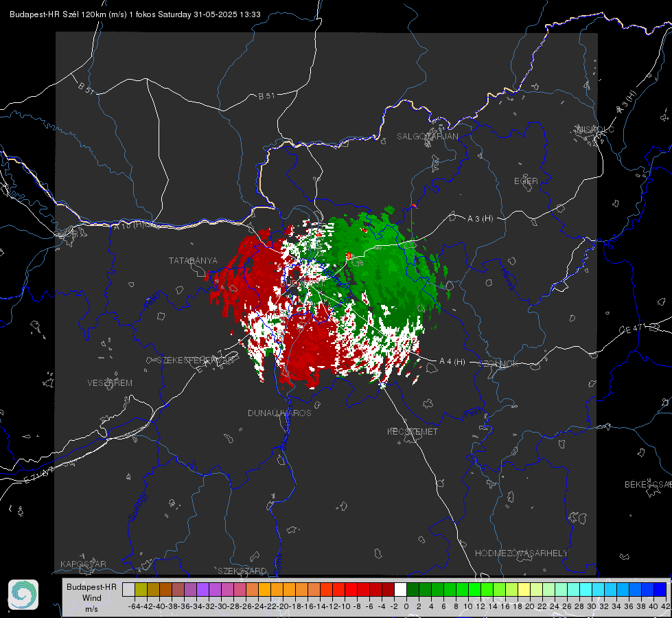Click the red-orange echo spot inside green area
The image size is (672, 618).
click(x=349, y=256)
